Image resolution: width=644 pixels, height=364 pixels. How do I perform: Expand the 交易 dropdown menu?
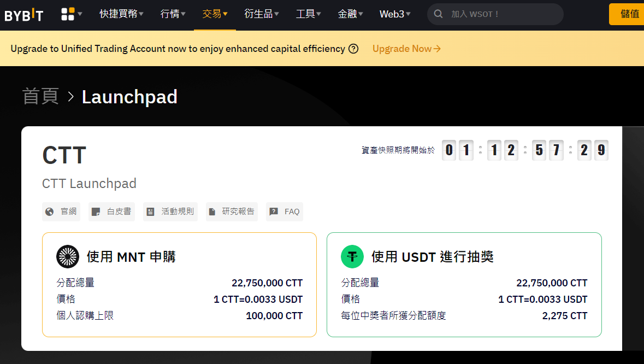click(x=215, y=14)
